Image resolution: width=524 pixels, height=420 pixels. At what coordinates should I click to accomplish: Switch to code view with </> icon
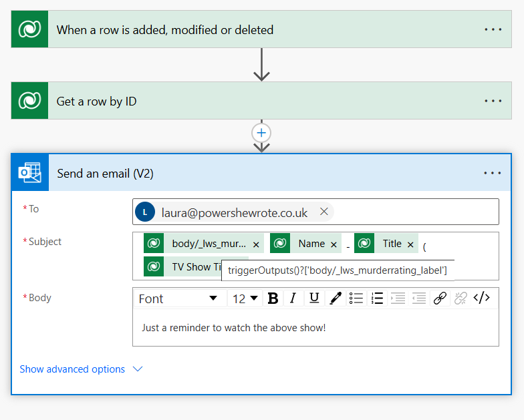[x=481, y=298]
